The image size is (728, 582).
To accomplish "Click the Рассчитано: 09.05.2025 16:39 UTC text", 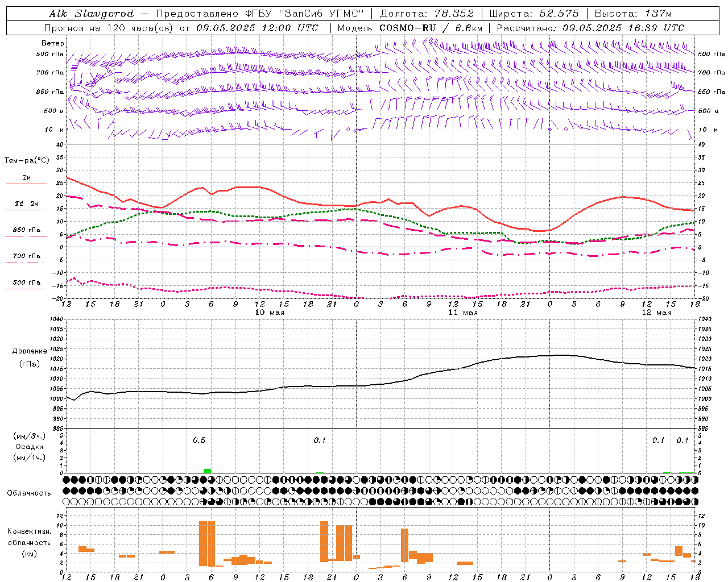I will (x=590, y=28).
